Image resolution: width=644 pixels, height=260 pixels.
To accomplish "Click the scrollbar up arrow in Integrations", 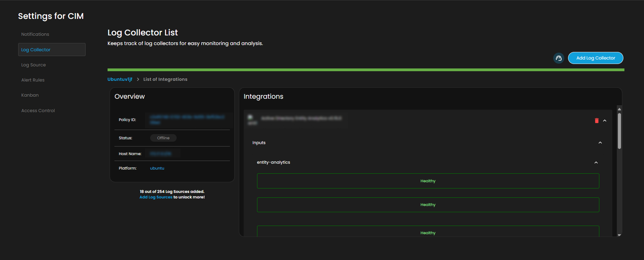I will coord(619,109).
